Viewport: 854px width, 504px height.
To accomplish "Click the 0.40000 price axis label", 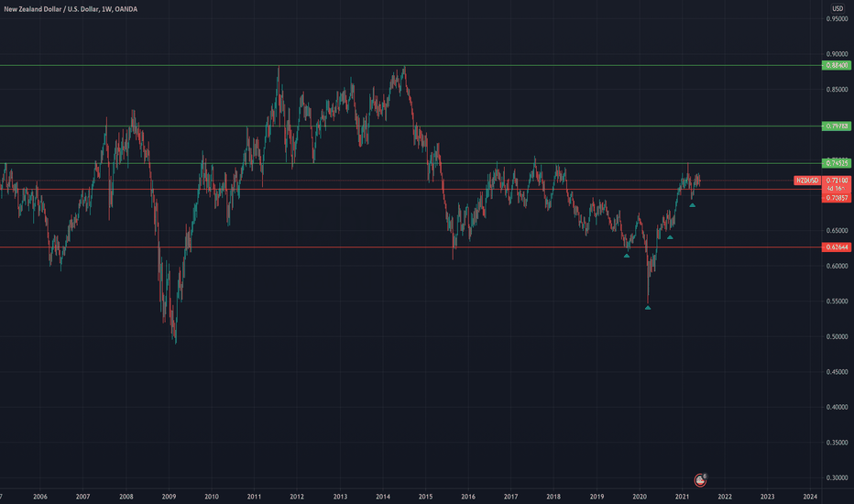I will [838, 407].
